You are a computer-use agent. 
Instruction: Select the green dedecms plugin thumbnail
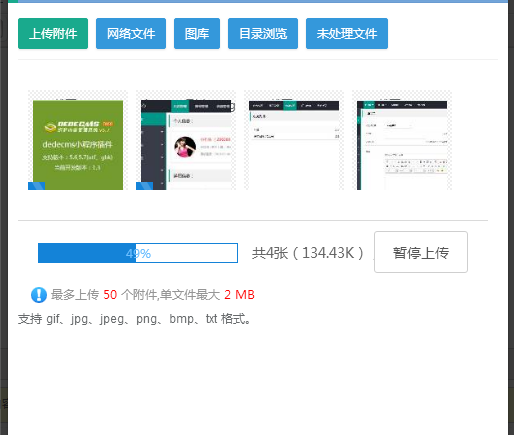[78, 145]
